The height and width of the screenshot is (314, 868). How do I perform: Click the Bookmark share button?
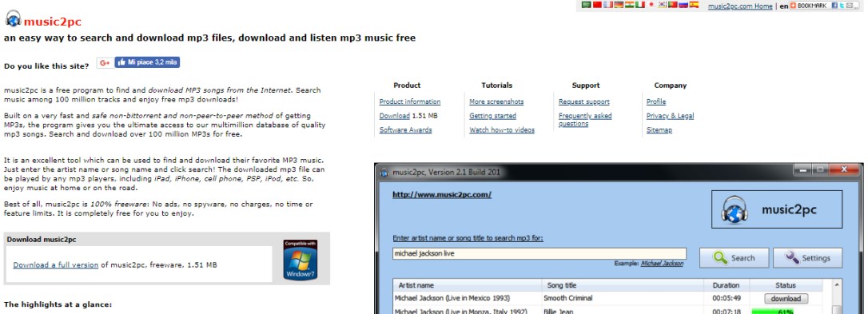[x=809, y=6]
